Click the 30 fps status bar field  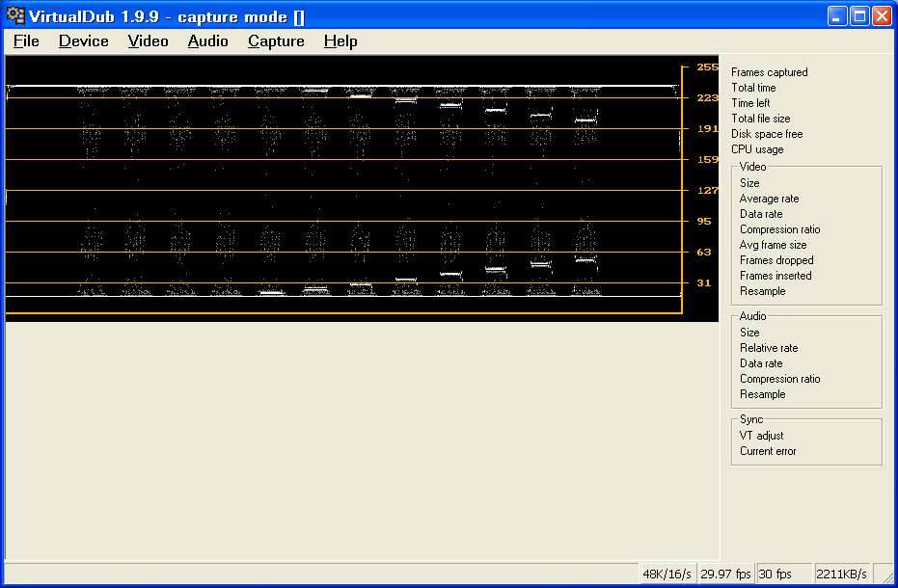(x=784, y=575)
